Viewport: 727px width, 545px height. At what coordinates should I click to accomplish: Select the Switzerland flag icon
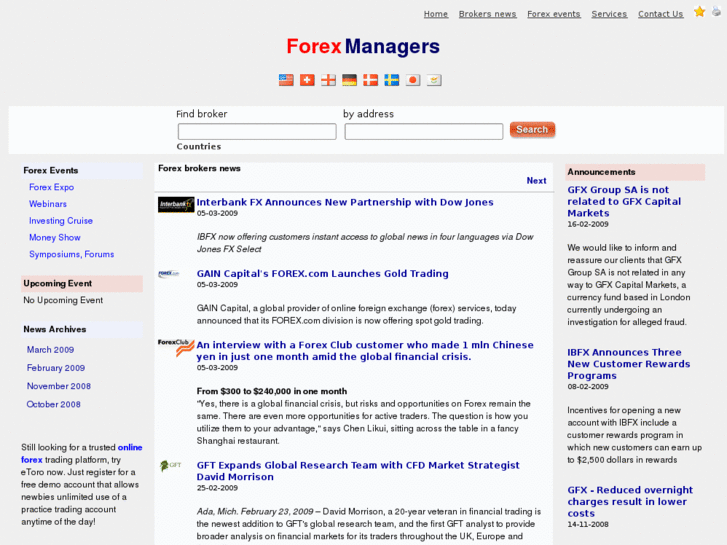(307, 80)
